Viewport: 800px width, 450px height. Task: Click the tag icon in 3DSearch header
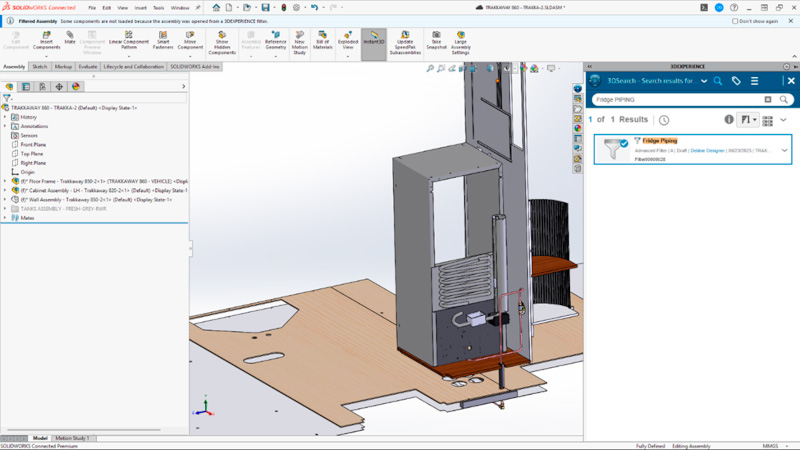click(736, 81)
